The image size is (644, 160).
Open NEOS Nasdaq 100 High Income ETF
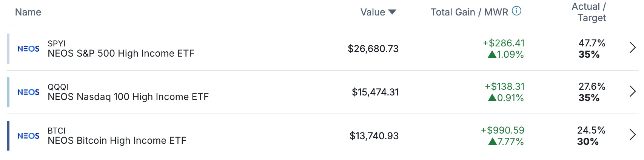(128, 97)
